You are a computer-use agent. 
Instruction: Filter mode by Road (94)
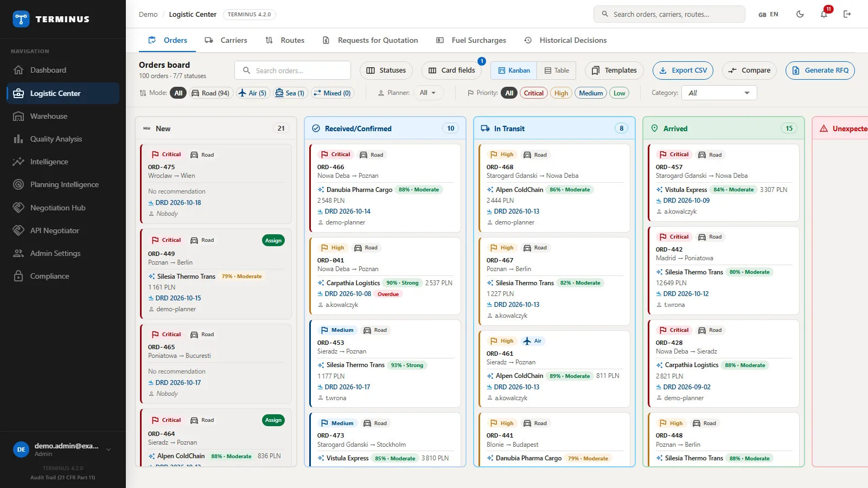point(210,93)
